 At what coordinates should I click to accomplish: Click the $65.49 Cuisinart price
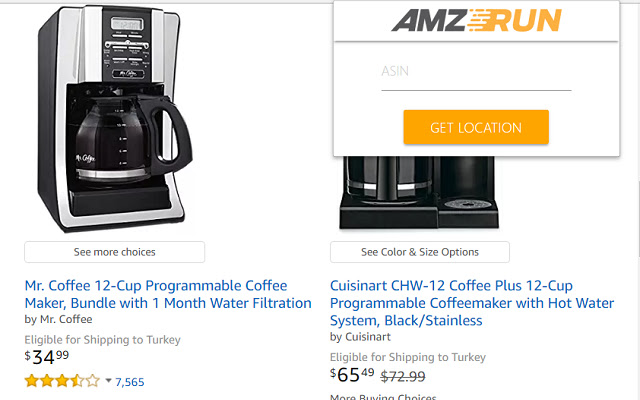click(352, 375)
